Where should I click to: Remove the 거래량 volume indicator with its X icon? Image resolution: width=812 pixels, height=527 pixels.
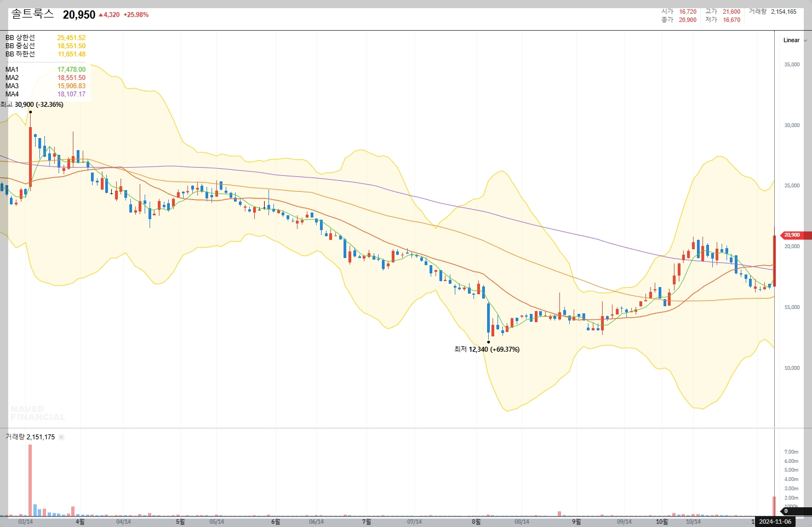click(x=61, y=437)
